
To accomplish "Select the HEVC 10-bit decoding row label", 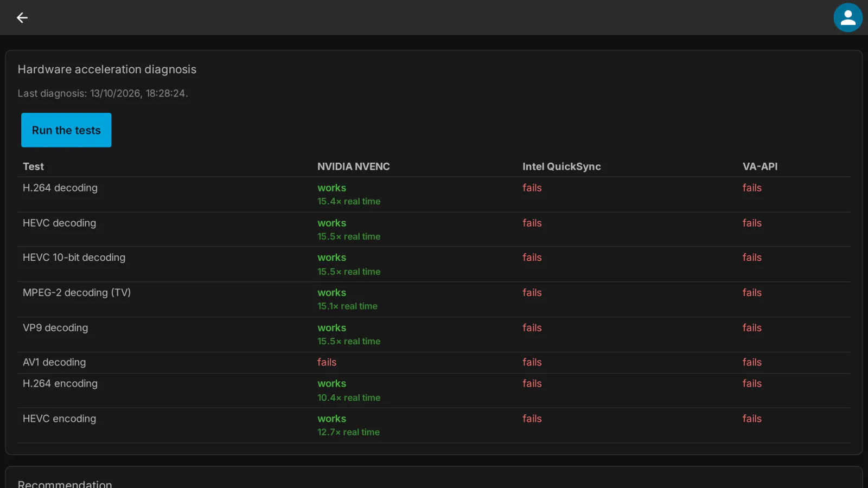I will (74, 258).
